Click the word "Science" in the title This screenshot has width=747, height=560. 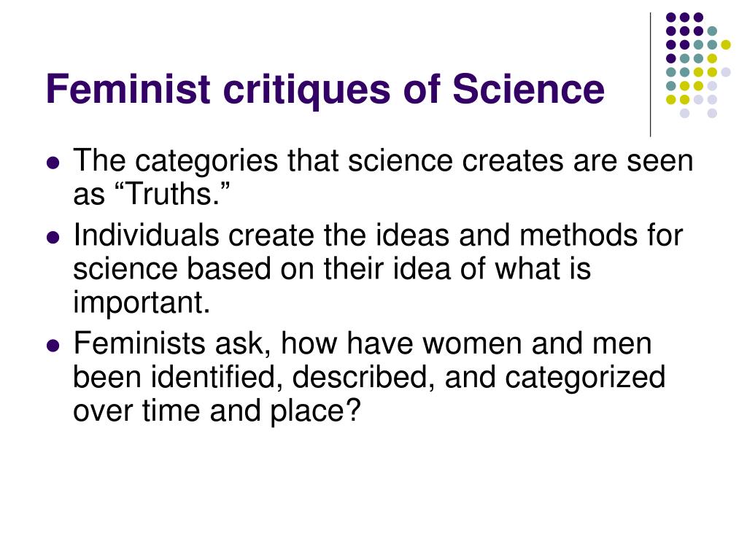[528, 88]
